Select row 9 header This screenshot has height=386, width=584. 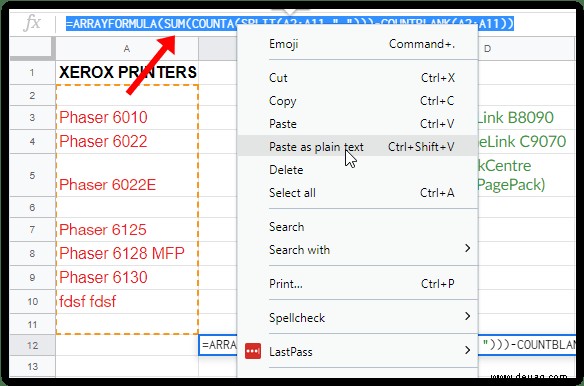point(33,277)
